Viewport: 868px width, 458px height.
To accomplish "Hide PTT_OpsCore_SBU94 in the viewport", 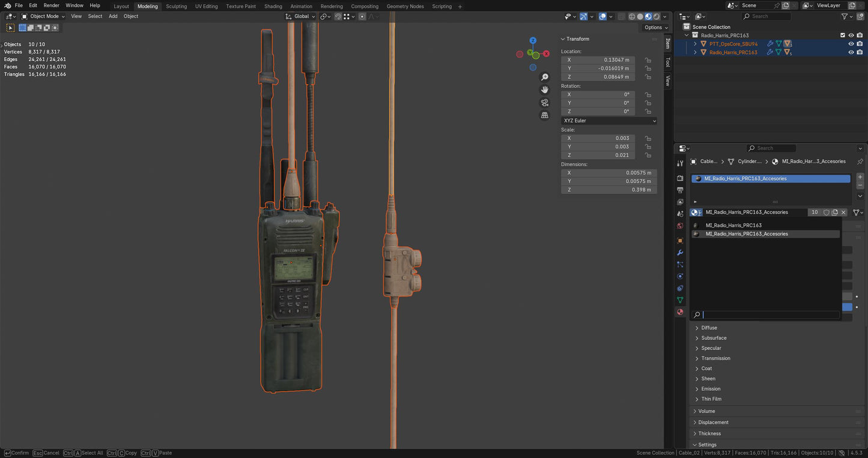I will (851, 44).
